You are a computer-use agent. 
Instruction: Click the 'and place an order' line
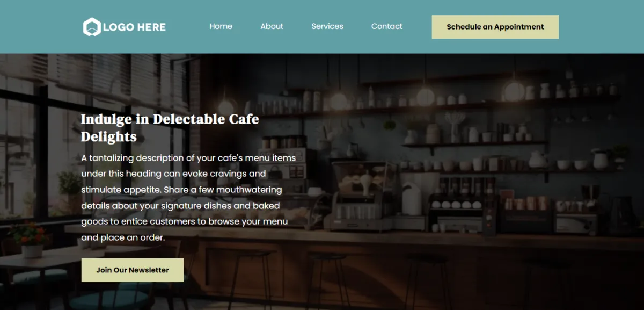click(123, 237)
